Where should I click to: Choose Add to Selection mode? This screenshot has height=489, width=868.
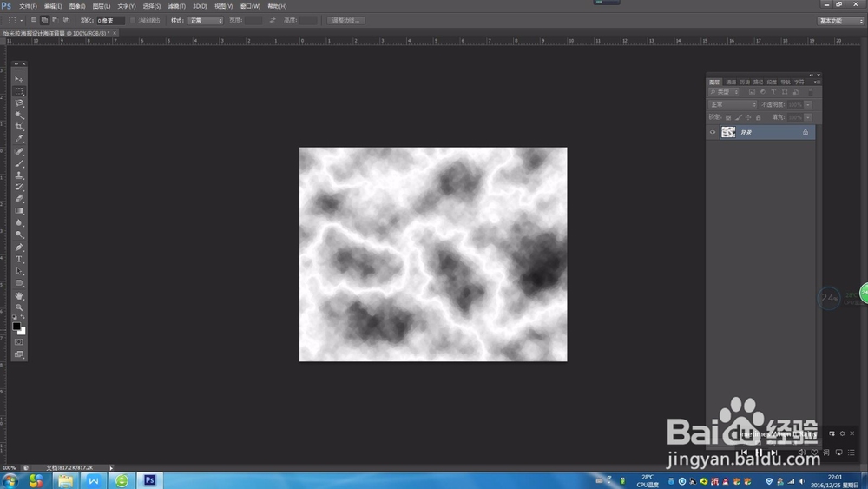44,21
